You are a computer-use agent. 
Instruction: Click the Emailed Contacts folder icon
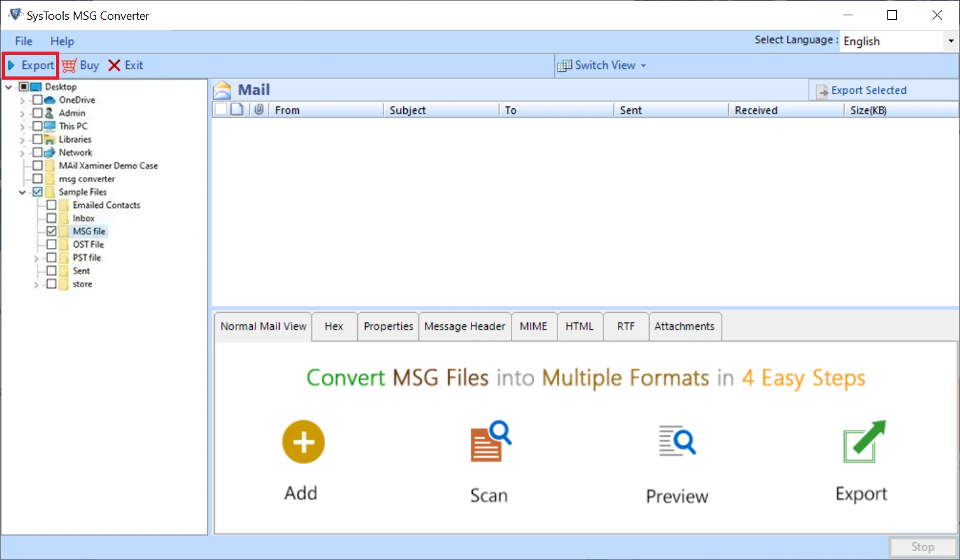point(64,205)
